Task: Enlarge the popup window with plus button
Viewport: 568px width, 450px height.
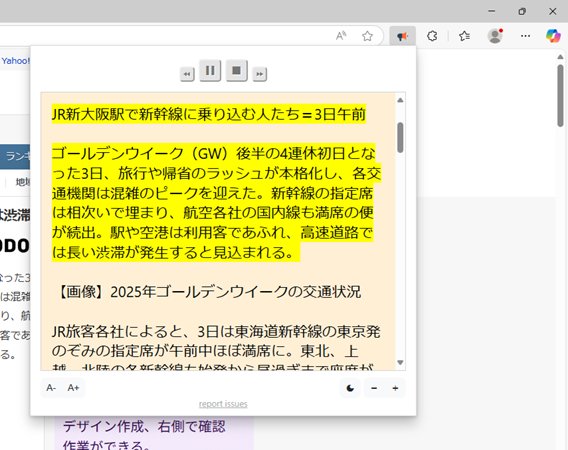Action: click(395, 388)
